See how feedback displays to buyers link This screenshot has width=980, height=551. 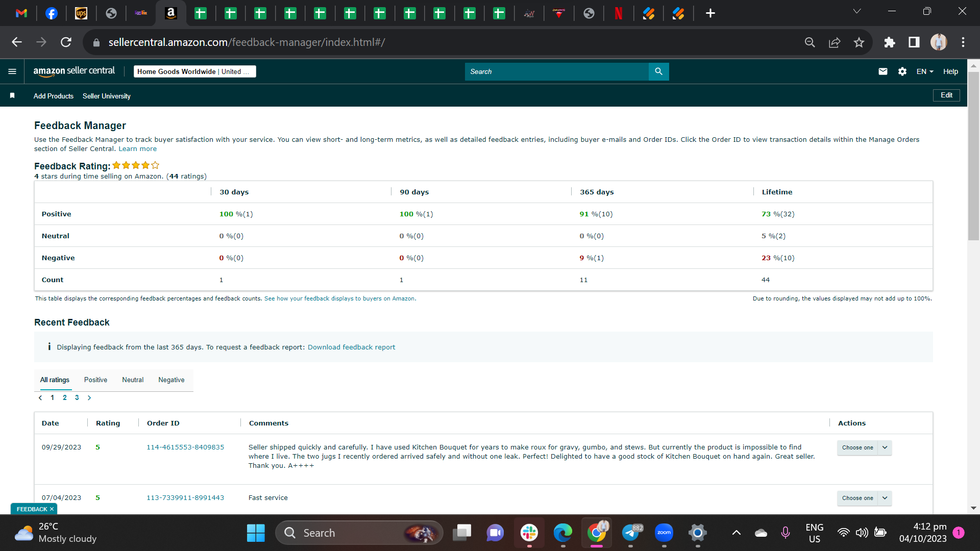point(339,299)
